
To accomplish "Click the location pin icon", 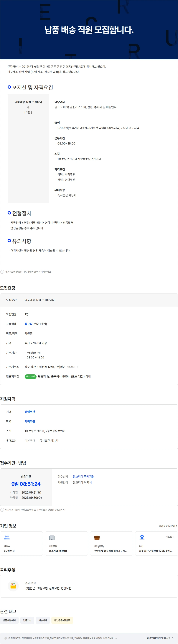I will [142, 537].
